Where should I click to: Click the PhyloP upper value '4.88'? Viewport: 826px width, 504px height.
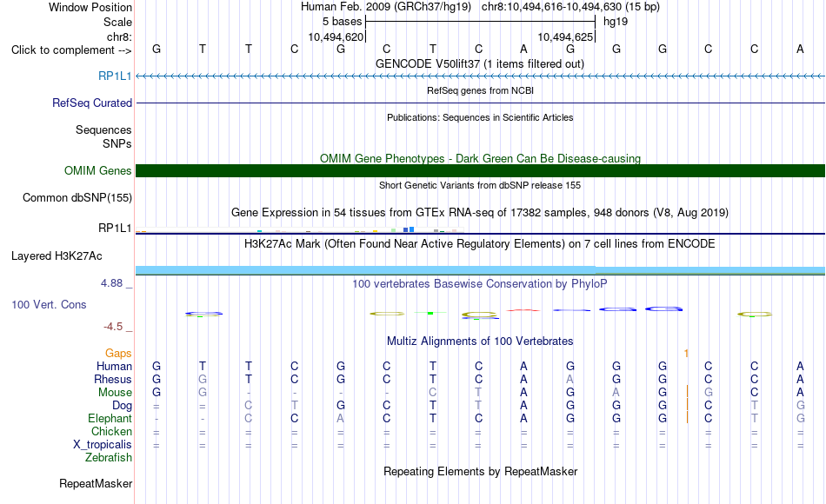point(111,283)
